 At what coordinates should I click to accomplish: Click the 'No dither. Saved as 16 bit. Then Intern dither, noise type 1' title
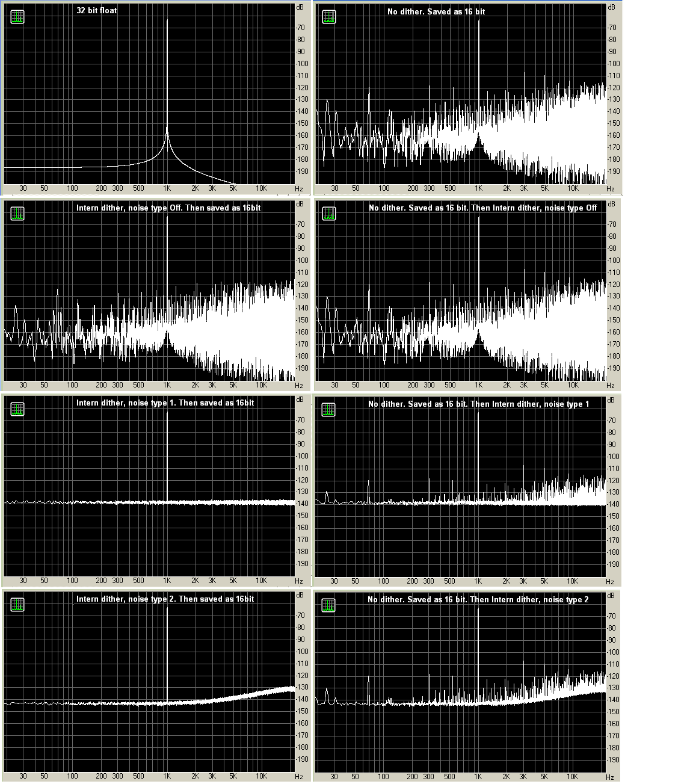479,404
